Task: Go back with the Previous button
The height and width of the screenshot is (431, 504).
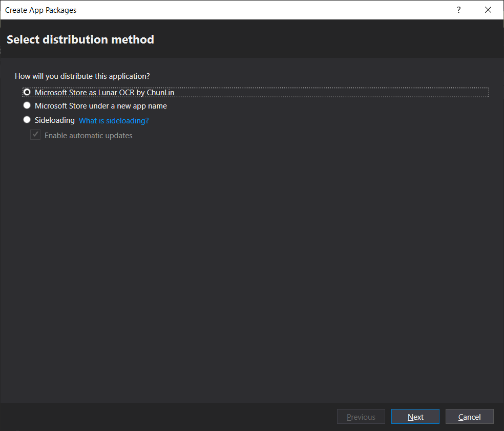Action: point(361,417)
